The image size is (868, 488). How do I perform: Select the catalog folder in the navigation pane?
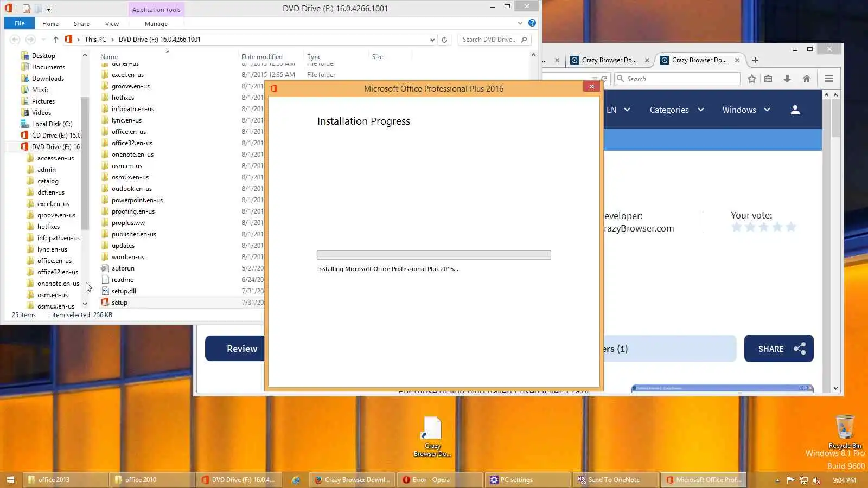tap(48, 181)
